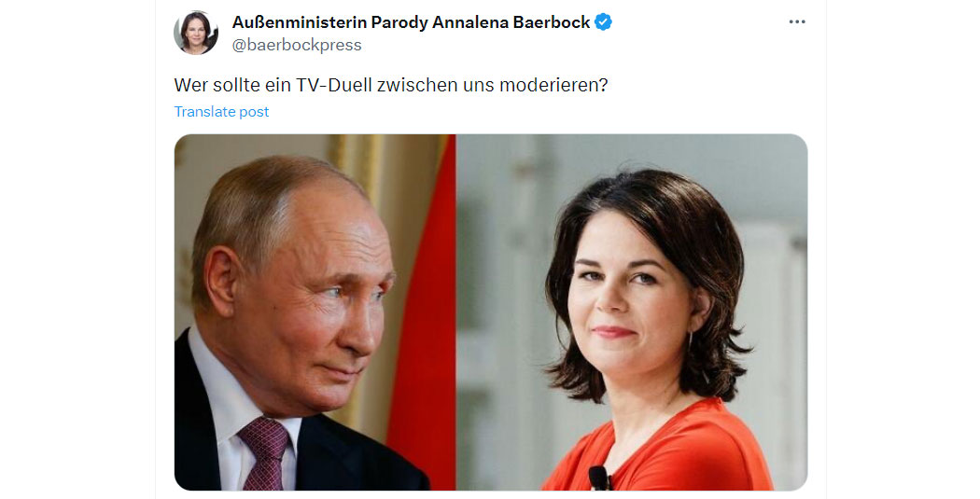Open the more options three-dot menu
The width and height of the screenshot is (980, 499).
797,21
